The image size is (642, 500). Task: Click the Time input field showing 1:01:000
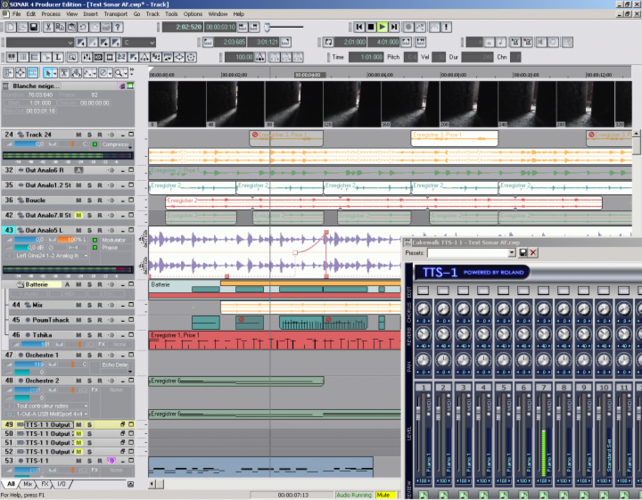pyautogui.click(x=366, y=57)
